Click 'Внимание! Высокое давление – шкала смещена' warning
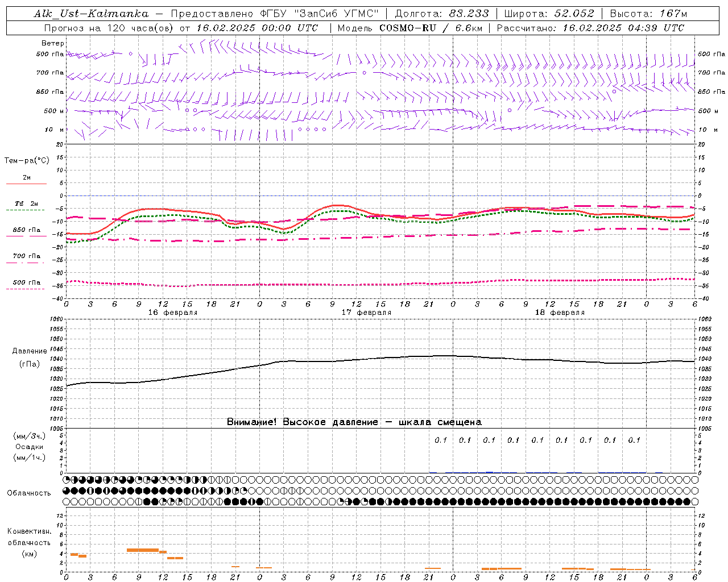The image size is (728, 582). coord(354,422)
